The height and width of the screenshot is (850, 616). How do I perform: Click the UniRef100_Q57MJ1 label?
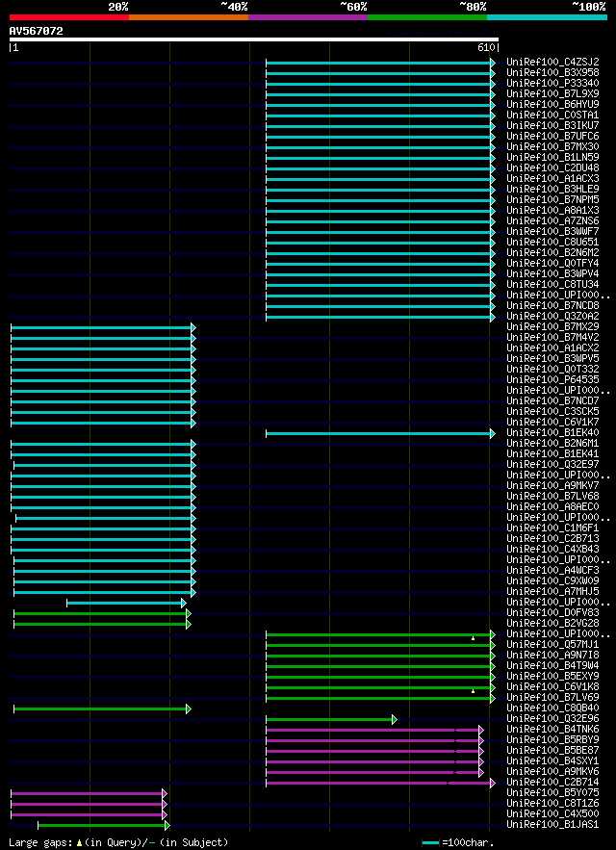552,645
